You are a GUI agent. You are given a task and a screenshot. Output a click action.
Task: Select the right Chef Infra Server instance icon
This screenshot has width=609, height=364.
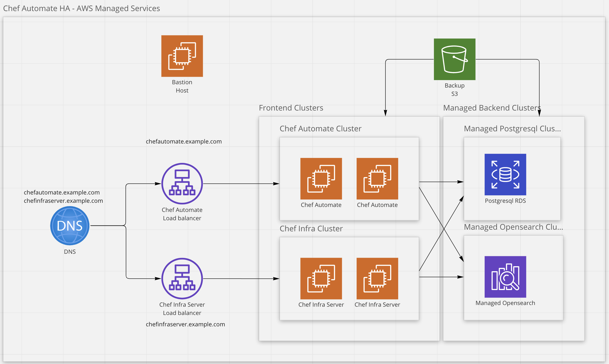377,279
